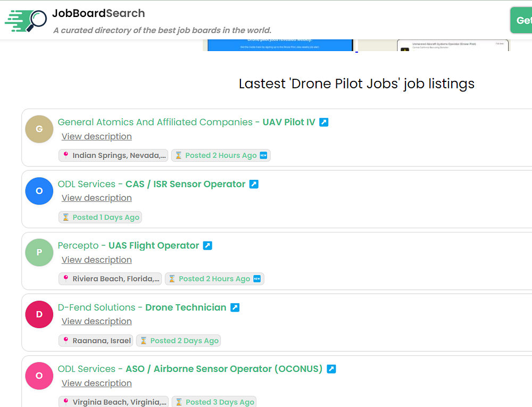Click the General Atomics 'G' avatar

tap(39, 129)
